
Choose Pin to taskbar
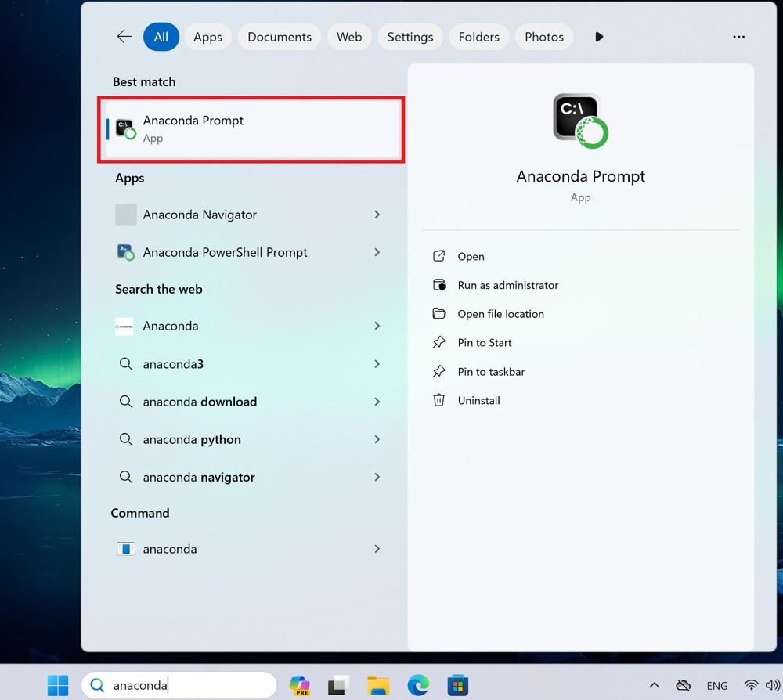(x=491, y=372)
